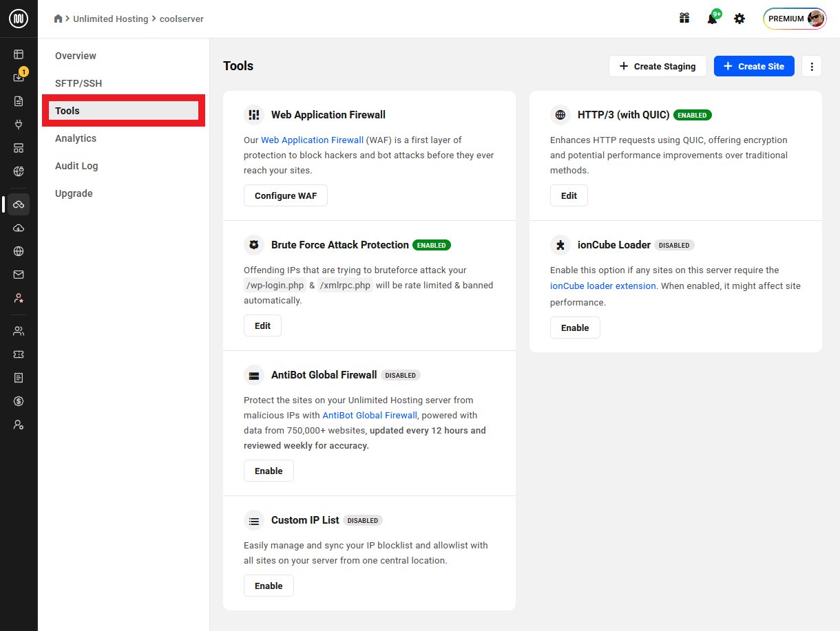The width and height of the screenshot is (840, 631).
Task: Open the Web Application Firewall text link
Action: click(x=312, y=140)
